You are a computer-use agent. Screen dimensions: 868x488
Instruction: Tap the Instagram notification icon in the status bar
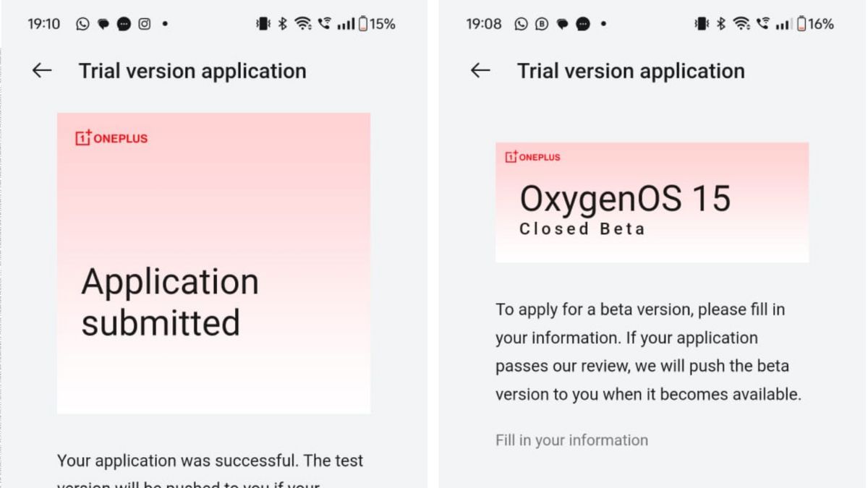tap(145, 24)
